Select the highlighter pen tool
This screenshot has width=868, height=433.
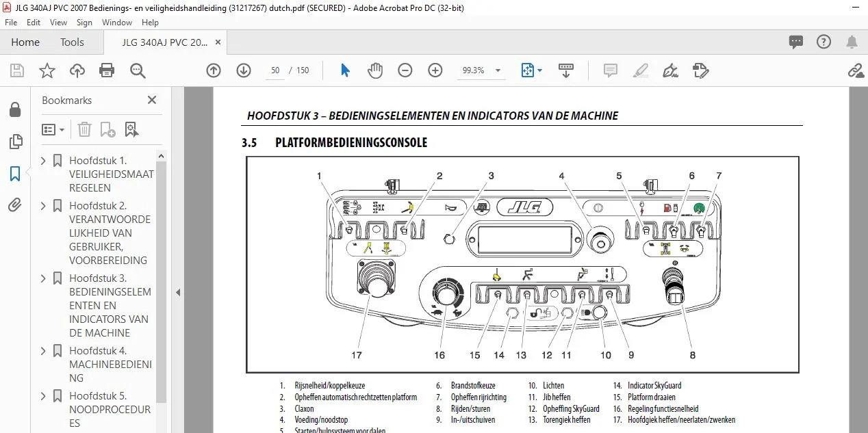(x=640, y=70)
